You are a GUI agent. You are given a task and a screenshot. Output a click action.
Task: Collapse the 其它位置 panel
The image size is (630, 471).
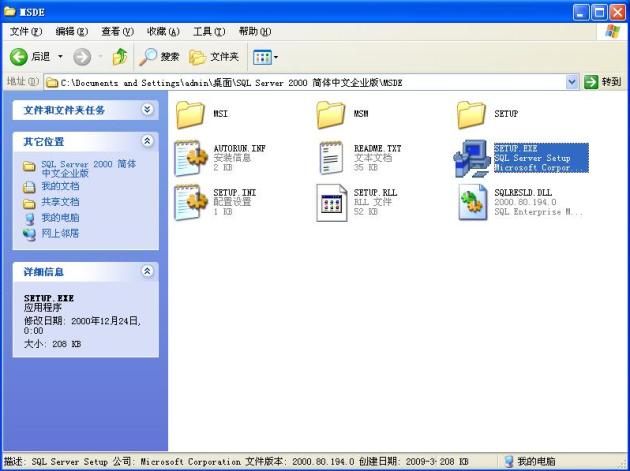[x=148, y=142]
